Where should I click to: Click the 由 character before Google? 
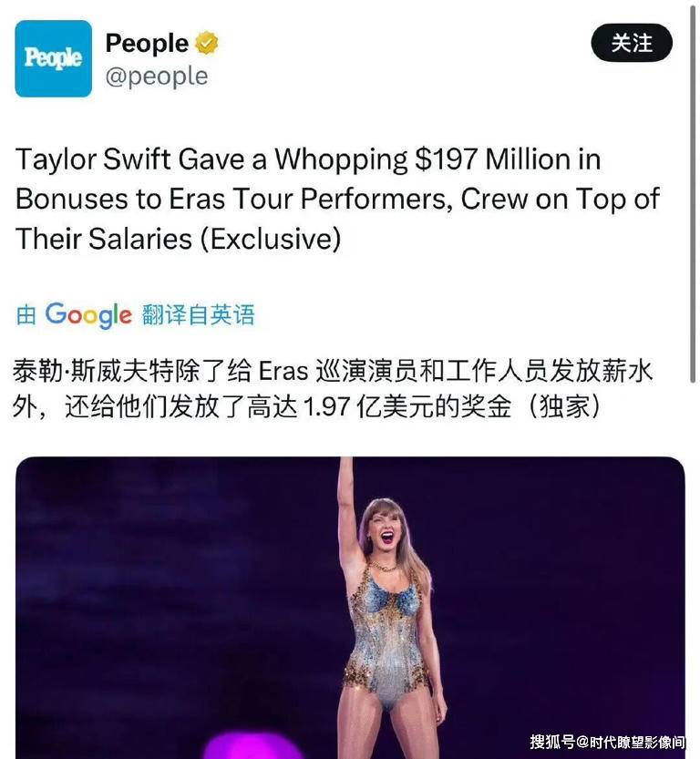click(26, 315)
